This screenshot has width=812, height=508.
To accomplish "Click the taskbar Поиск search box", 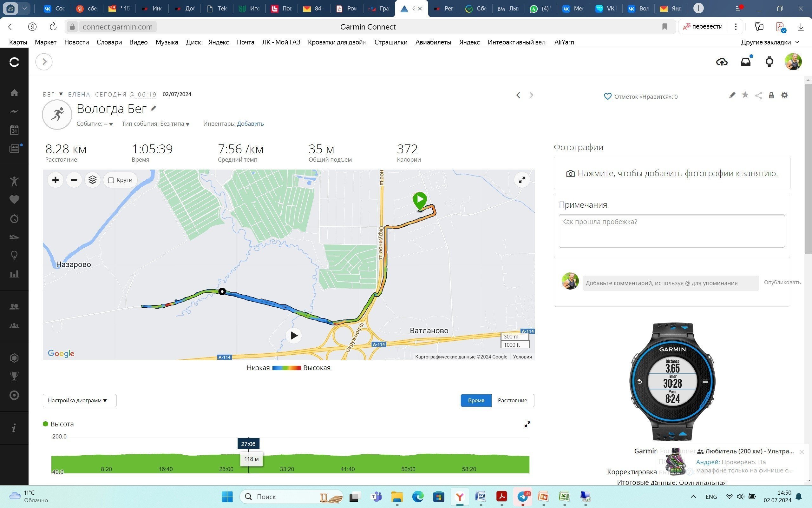I will [x=292, y=497].
